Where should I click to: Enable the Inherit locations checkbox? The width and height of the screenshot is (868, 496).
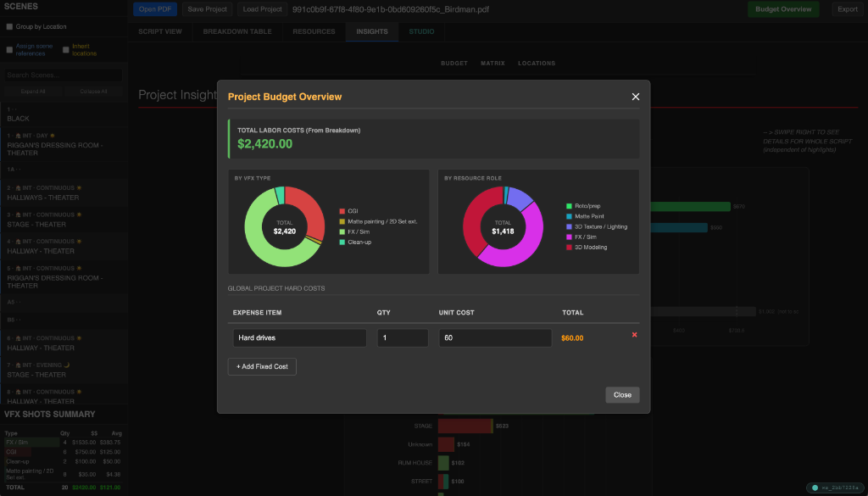tap(66, 49)
